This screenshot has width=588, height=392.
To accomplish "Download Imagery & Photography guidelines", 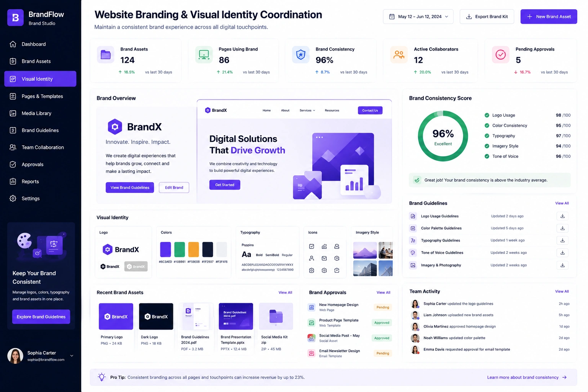I will (562, 265).
